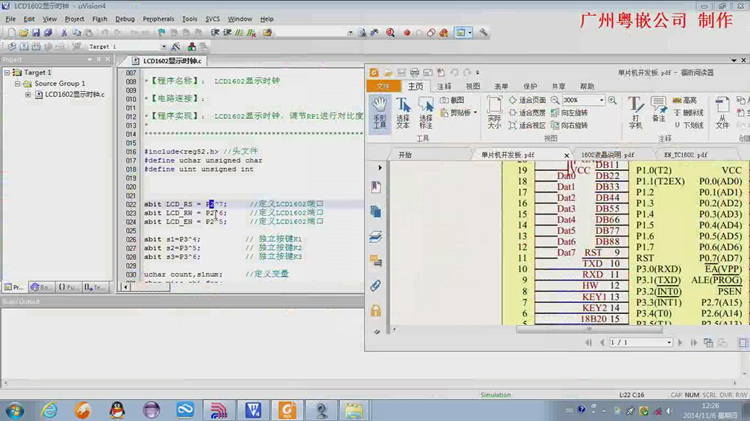Close the 单片机开发板.pdf document tab
This screenshot has width=750, height=421.
[566, 155]
